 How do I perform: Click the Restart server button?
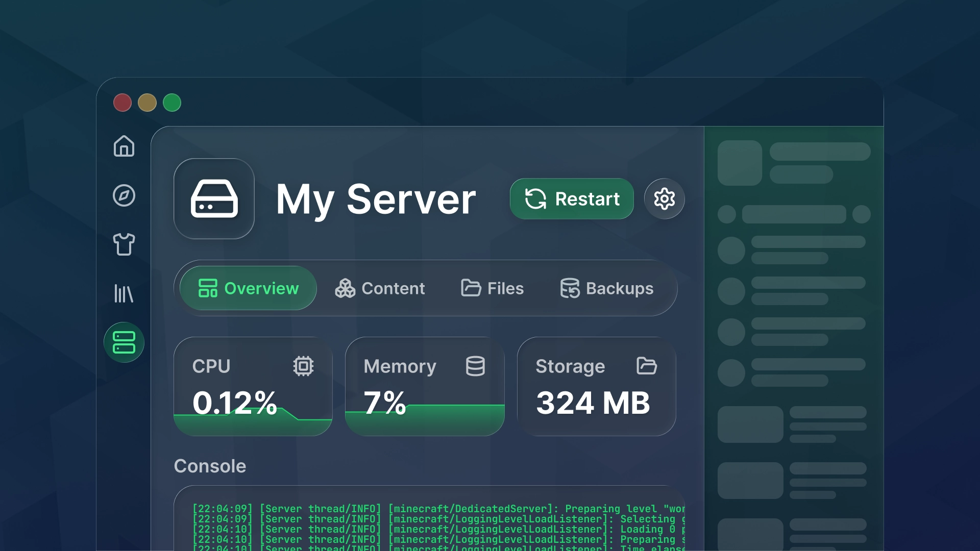click(x=572, y=198)
